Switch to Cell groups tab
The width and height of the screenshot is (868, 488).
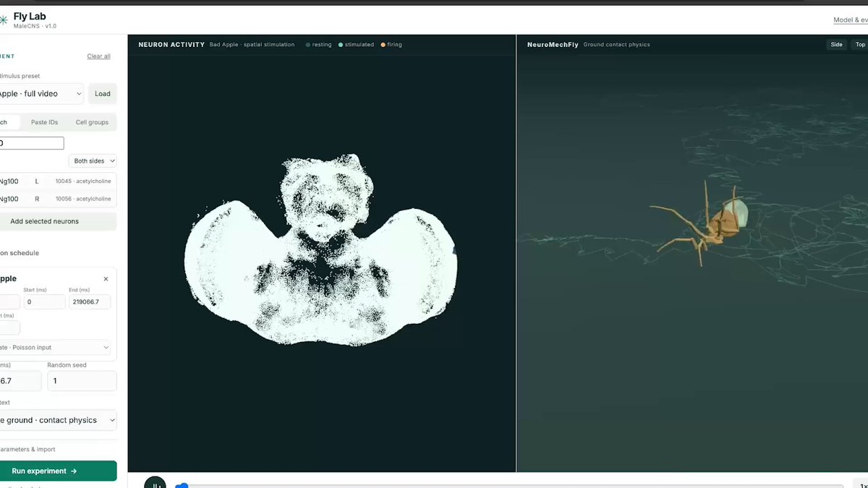click(x=92, y=122)
